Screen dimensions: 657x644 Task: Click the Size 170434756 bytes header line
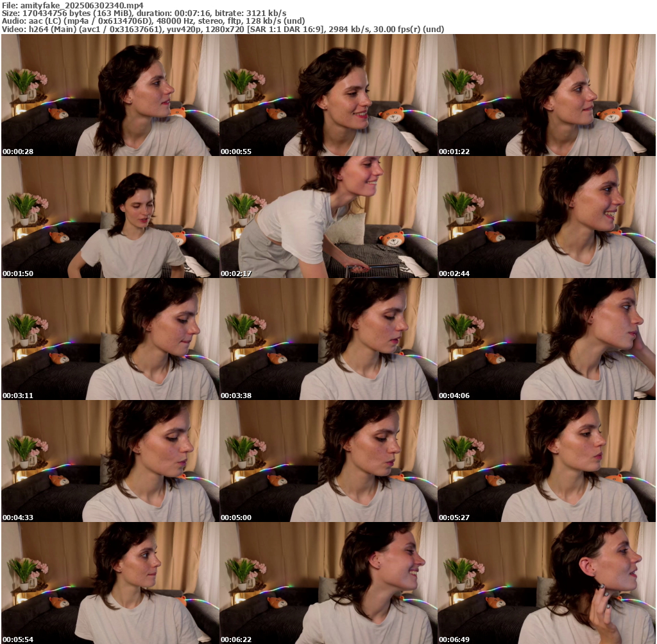click(144, 13)
